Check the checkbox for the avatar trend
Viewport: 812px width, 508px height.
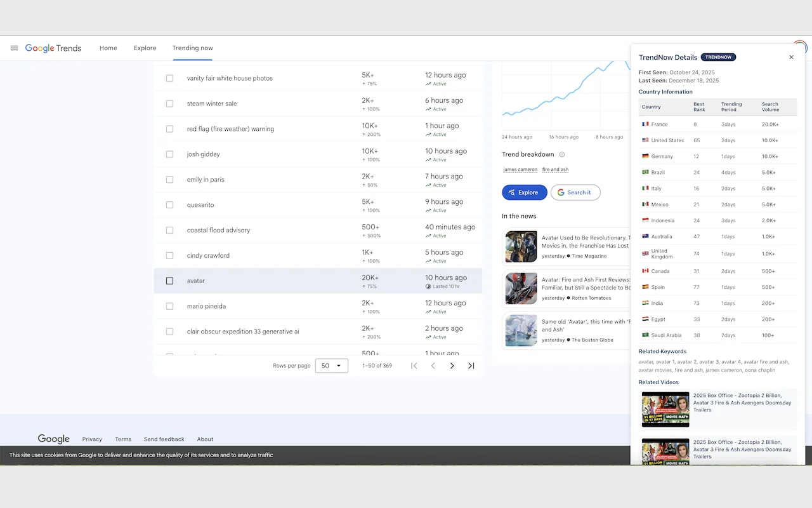[169, 281]
